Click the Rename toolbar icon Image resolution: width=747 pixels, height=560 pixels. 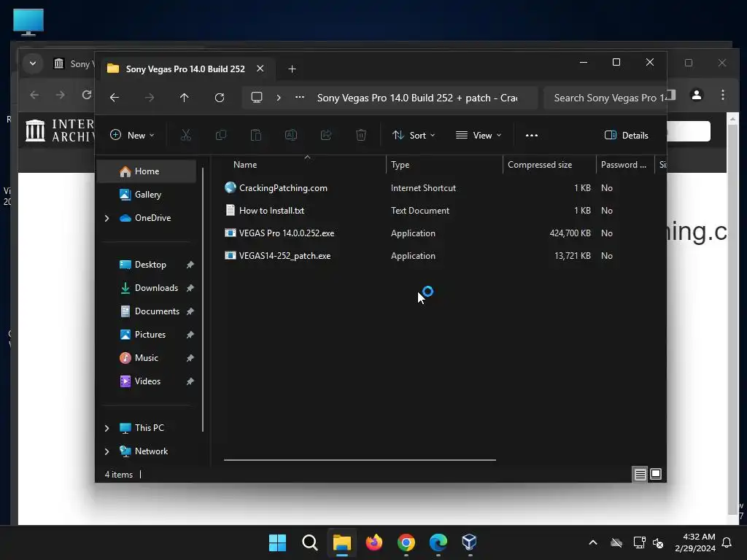(291, 135)
